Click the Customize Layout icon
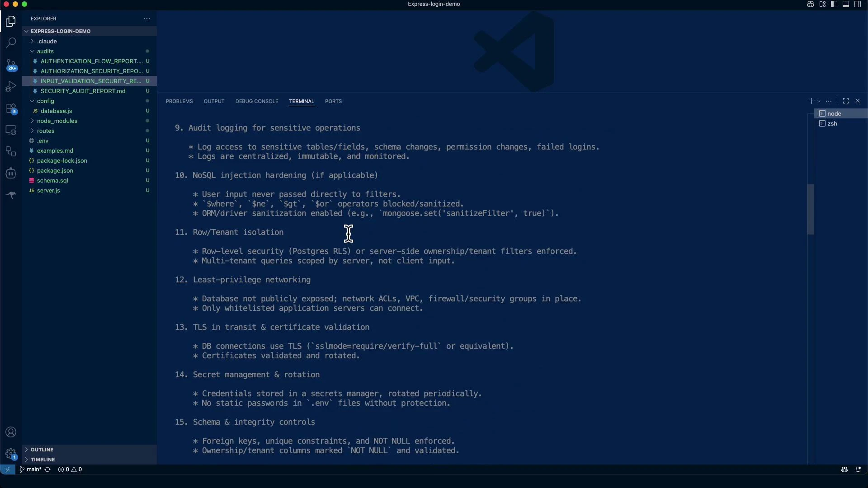 pyautogui.click(x=822, y=4)
